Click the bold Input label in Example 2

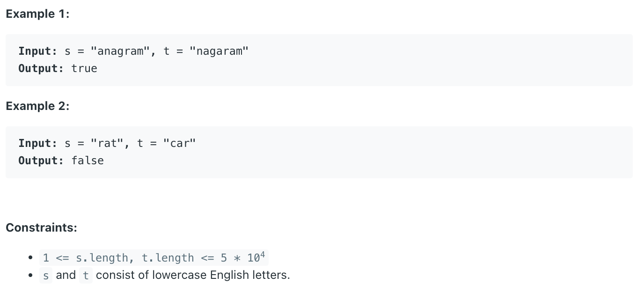pyautogui.click(x=37, y=143)
